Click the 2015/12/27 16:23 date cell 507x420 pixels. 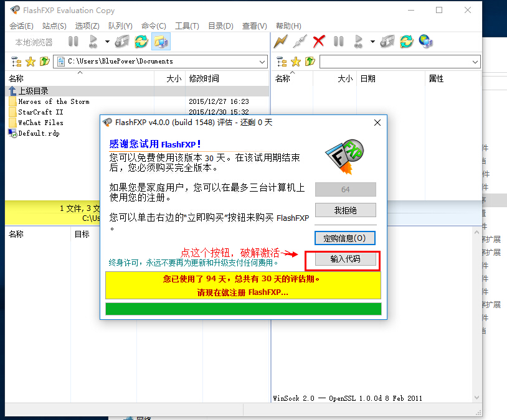(x=219, y=101)
